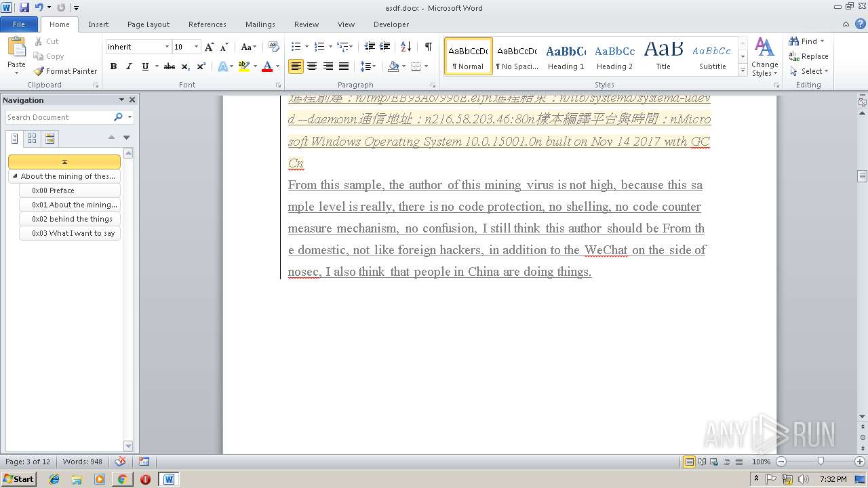Apply the Title style
Image resolution: width=868 pixels, height=488 pixels.
(x=663, y=56)
